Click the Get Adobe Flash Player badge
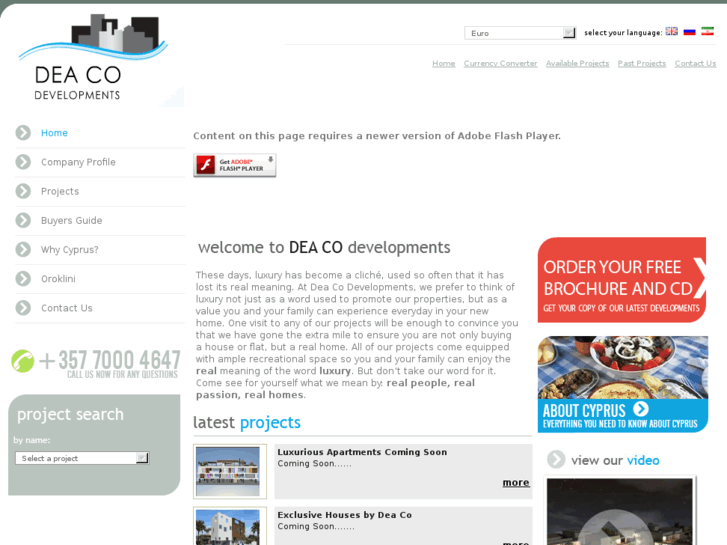This screenshot has width=727, height=545. coord(235,165)
